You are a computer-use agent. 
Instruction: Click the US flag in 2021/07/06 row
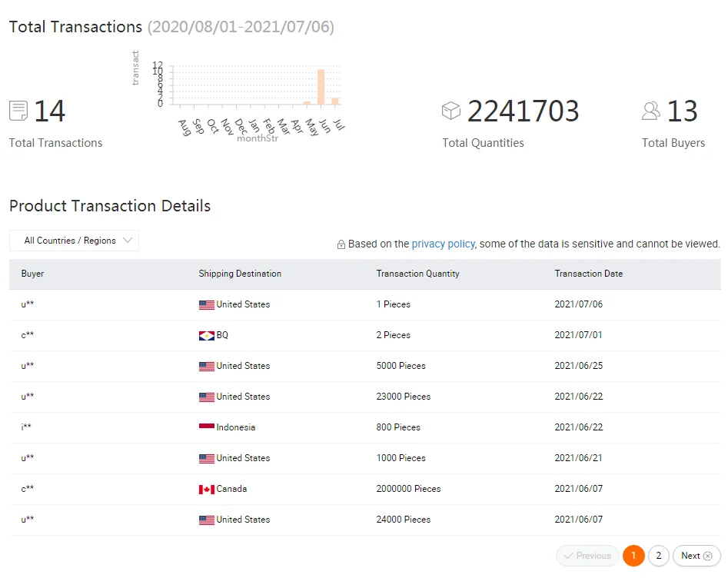[x=206, y=305]
